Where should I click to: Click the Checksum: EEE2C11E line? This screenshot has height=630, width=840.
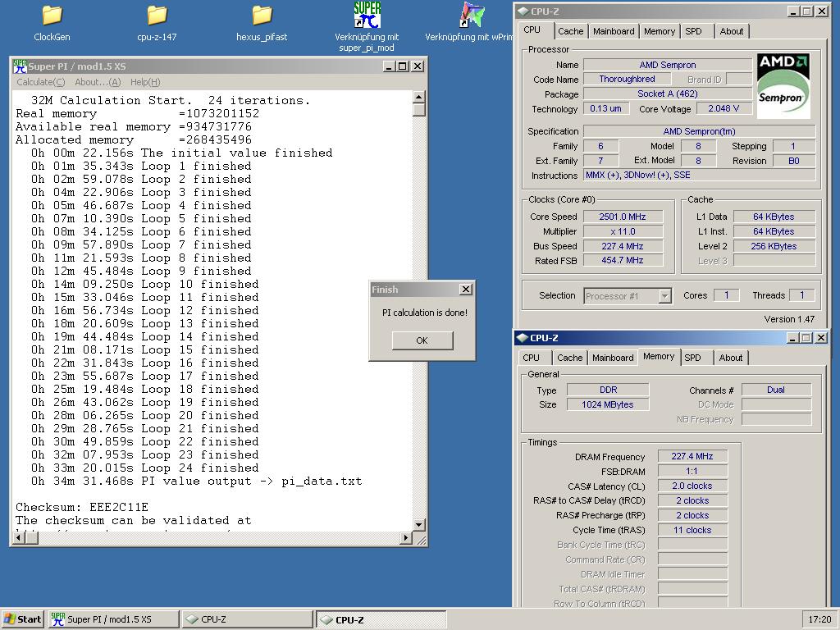coord(82,507)
